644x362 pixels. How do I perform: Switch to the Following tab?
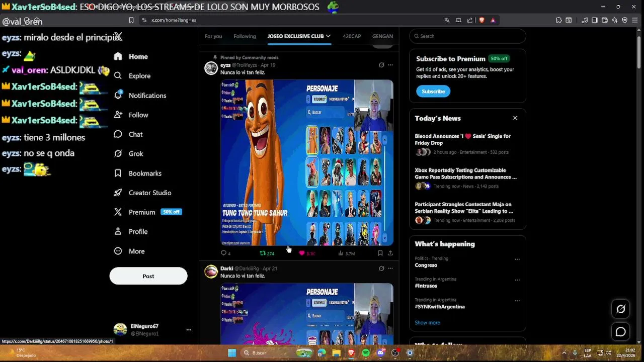coord(245,36)
